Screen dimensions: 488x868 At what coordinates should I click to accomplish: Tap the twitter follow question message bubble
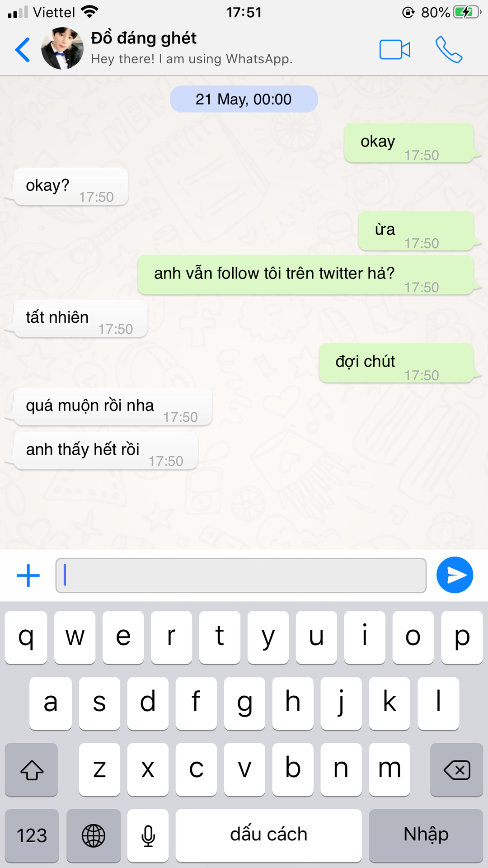pyautogui.click(x=306, y=275)
